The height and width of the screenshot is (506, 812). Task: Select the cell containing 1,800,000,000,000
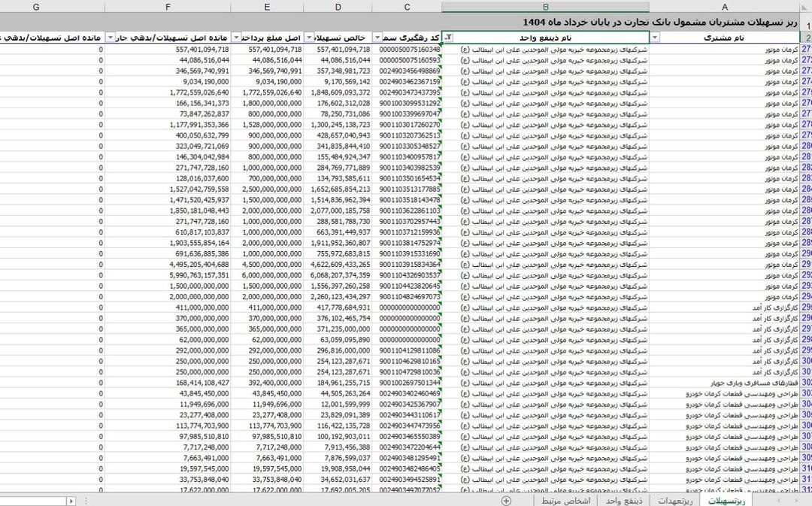click(x=267, y=103)
